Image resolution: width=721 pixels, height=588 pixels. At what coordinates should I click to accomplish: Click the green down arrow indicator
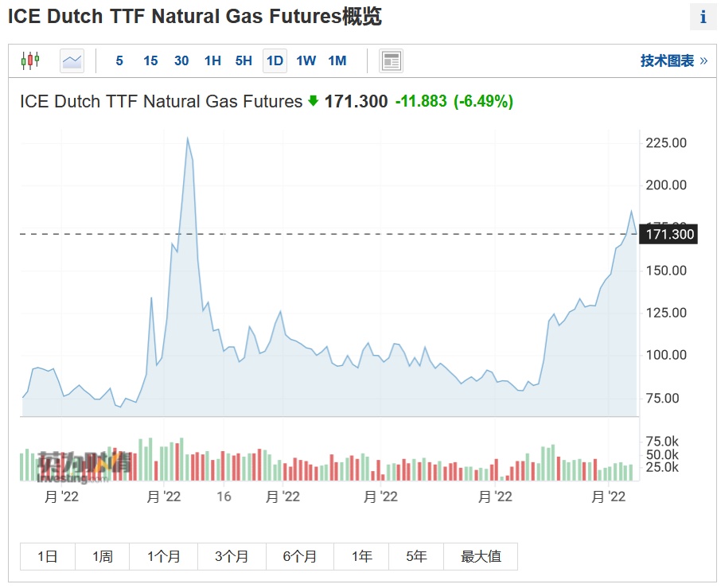(314, 101)
